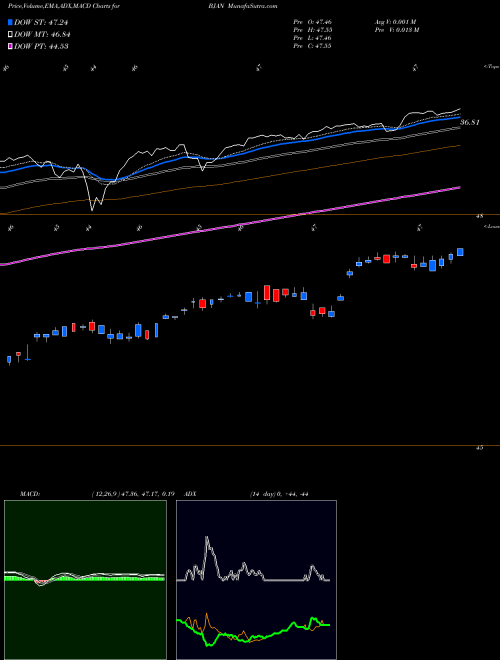Click the 36.81 value label beside EMA lines

[470, 122]
